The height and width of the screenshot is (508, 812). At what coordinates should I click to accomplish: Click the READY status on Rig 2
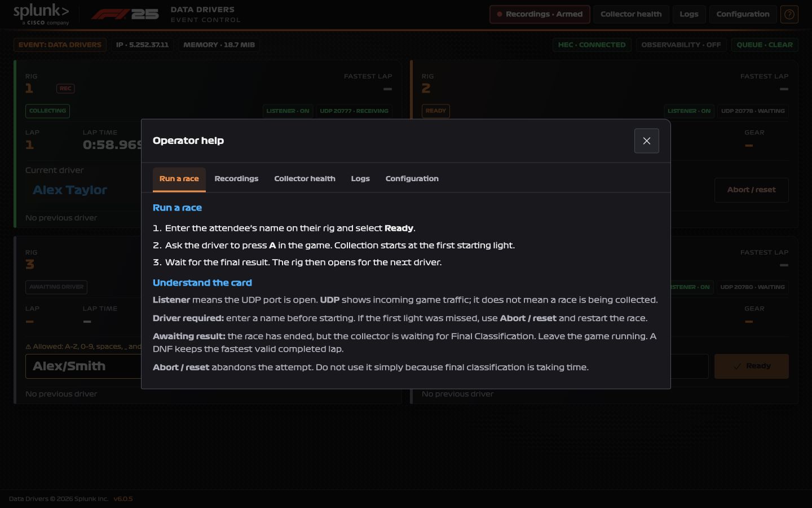coord(436,111)
